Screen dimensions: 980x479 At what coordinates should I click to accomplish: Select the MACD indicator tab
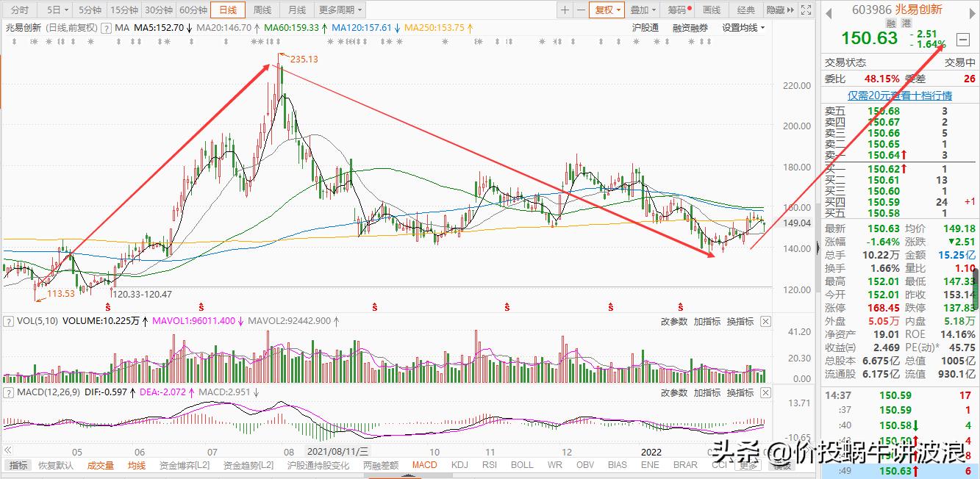pos(424,465)
